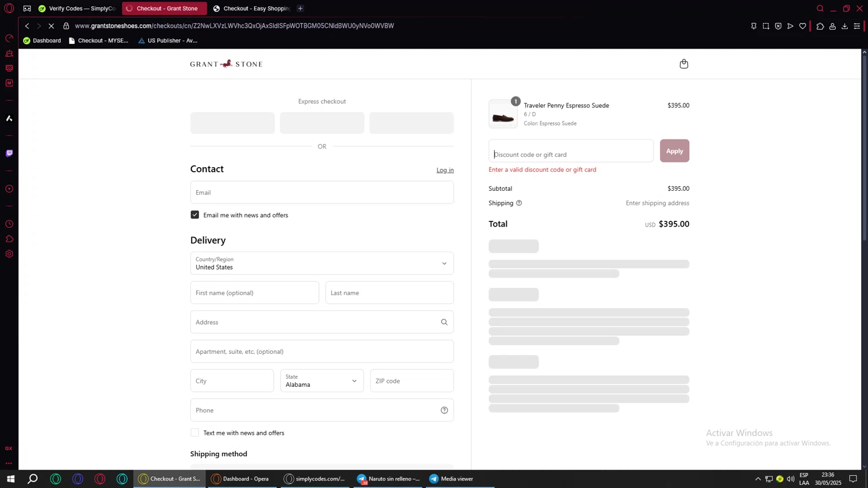The width and height of the screenshot is (868, 488).
Task: Focus the discount code or gift card field
Action: tap(571, 151)
